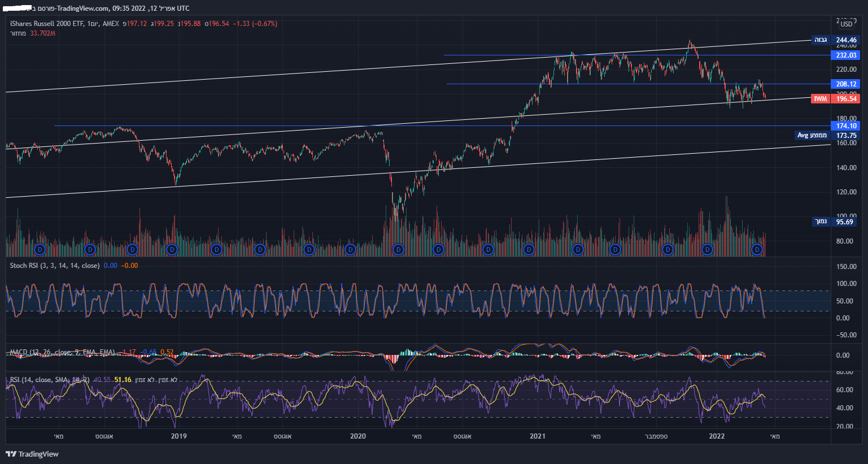868x464 pixels.
Task: Click the 244.46 high price label
Action: click(846, 40)
